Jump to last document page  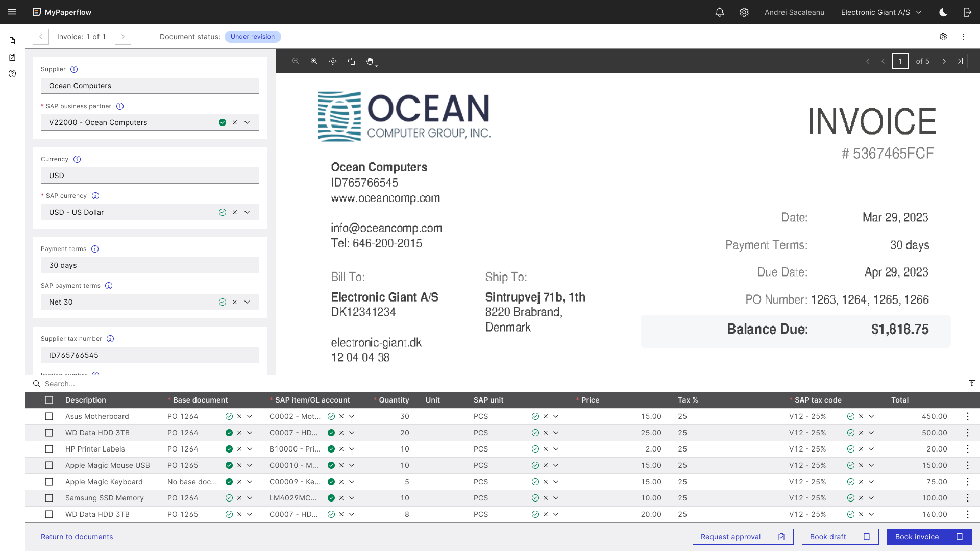[x=961, y=61]
